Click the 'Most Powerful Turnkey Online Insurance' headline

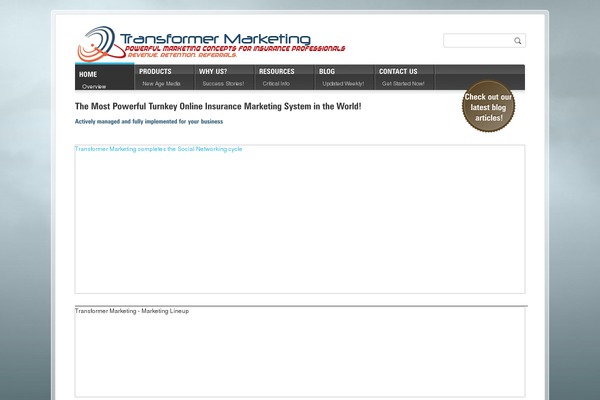[218, 106]
